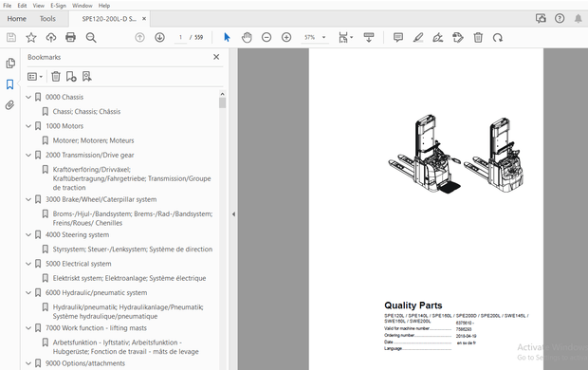
Task: Toggle the bookmarks panel icon
Action: [10, 84]
